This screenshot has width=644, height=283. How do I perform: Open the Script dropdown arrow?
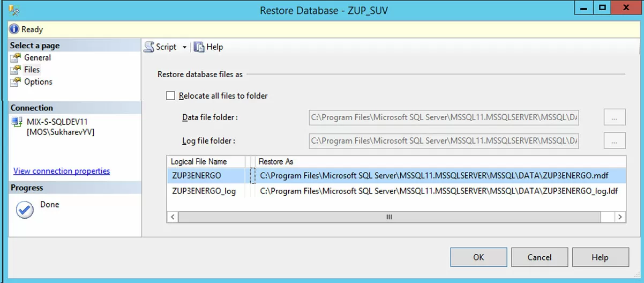(x=184, y=47)
